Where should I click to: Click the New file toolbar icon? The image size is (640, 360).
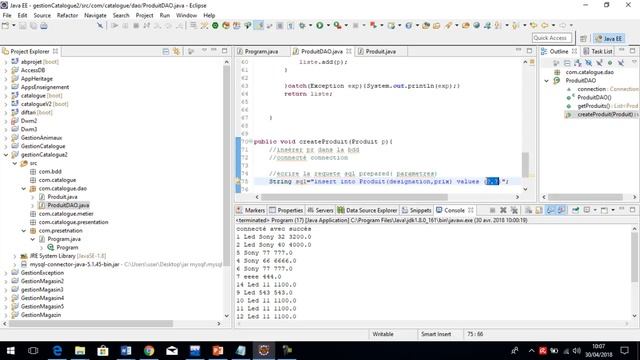click(x=5, y=26)
